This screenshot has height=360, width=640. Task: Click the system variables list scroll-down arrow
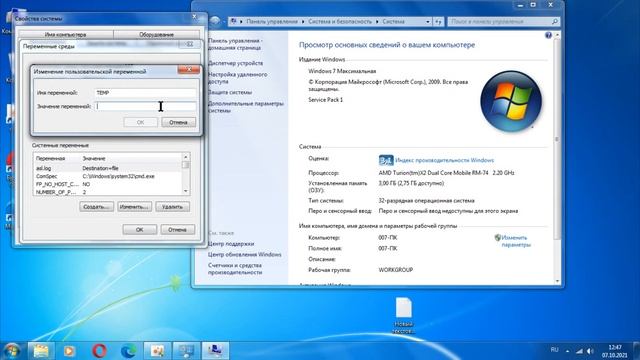coord(186,191)
